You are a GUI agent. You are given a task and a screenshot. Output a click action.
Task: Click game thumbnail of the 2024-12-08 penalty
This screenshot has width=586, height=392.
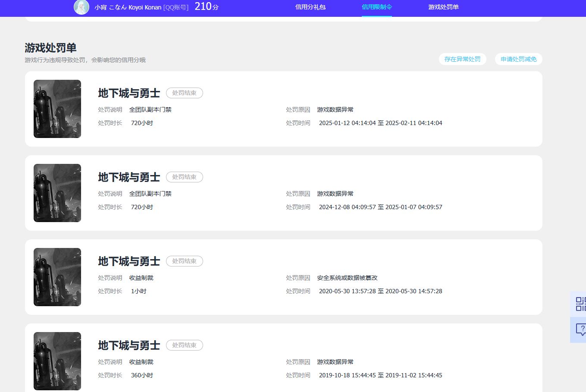57,193
